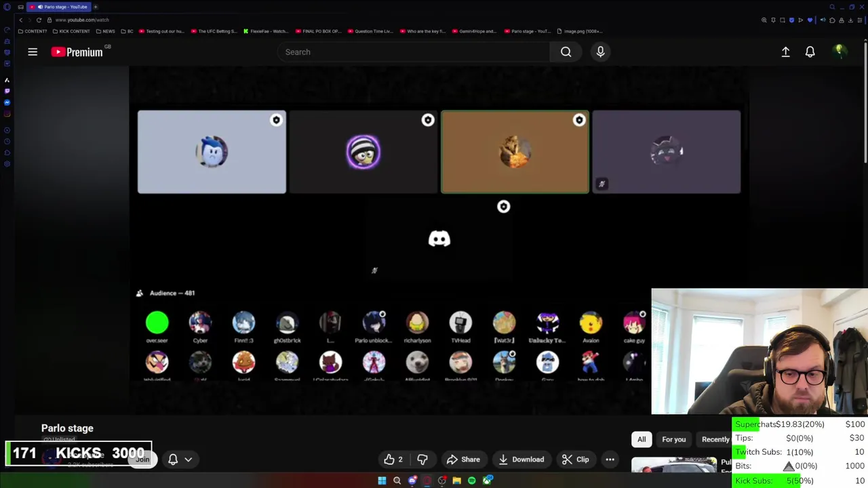Viewport: 868px width, 488px height.
Task: Click the Finn!! :3 audience avatar
Action: (243, 323)
